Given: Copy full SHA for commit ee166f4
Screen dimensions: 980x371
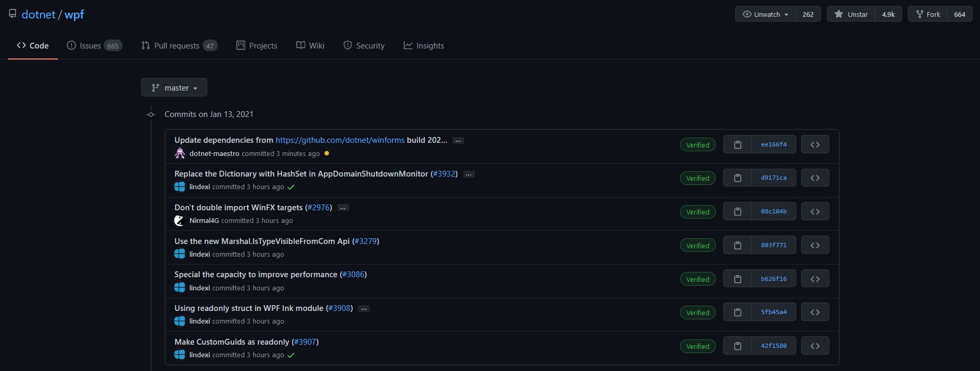Looking at the screenshot, I should click(737, 144).
